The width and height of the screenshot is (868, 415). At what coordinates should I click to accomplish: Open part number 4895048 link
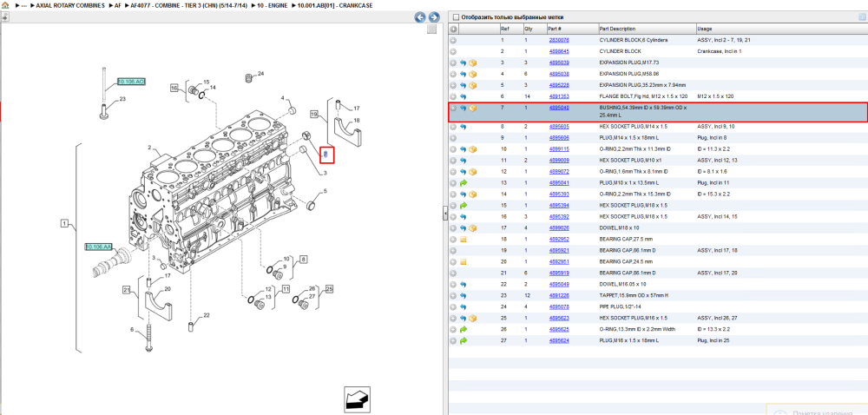point(558,108)
